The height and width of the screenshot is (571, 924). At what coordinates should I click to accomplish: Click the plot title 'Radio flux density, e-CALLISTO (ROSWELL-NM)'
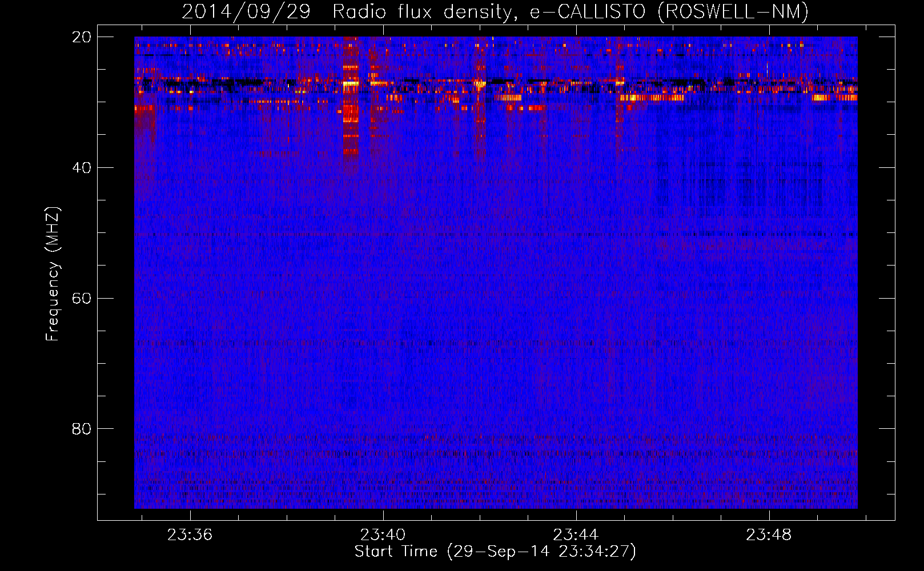coord(570,11)
